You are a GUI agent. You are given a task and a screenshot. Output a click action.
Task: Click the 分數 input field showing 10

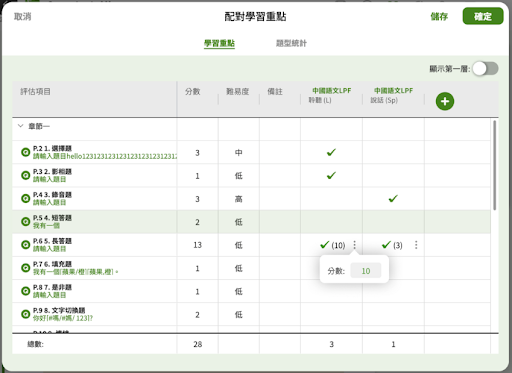pyautogui.click(x=366, y=271)
